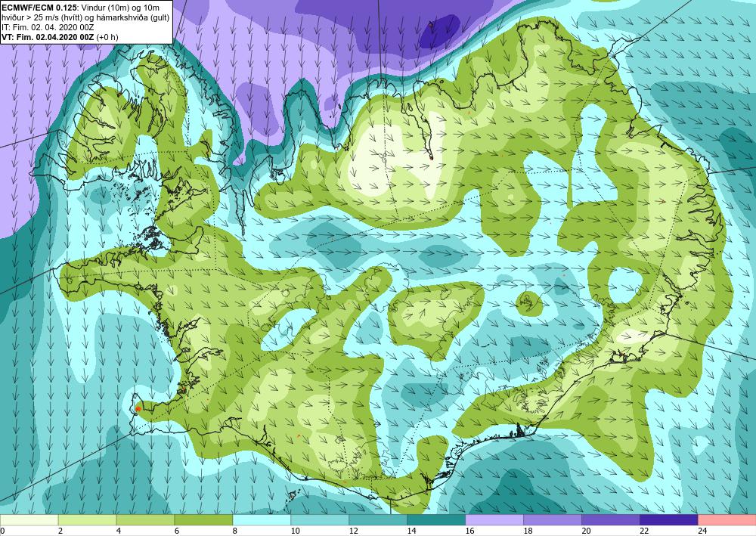Click the scale label "4"
Screen dimensions: 756x536
tap(119, 531)
